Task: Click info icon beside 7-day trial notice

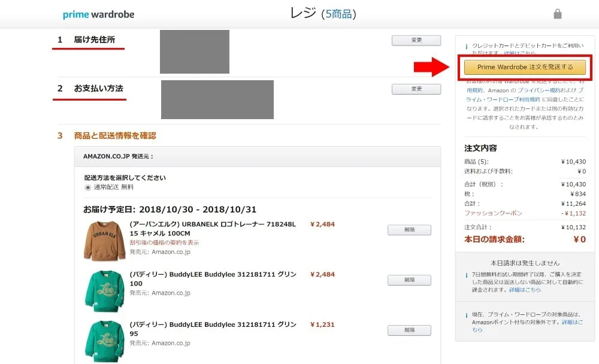Action: pos(466,276)
